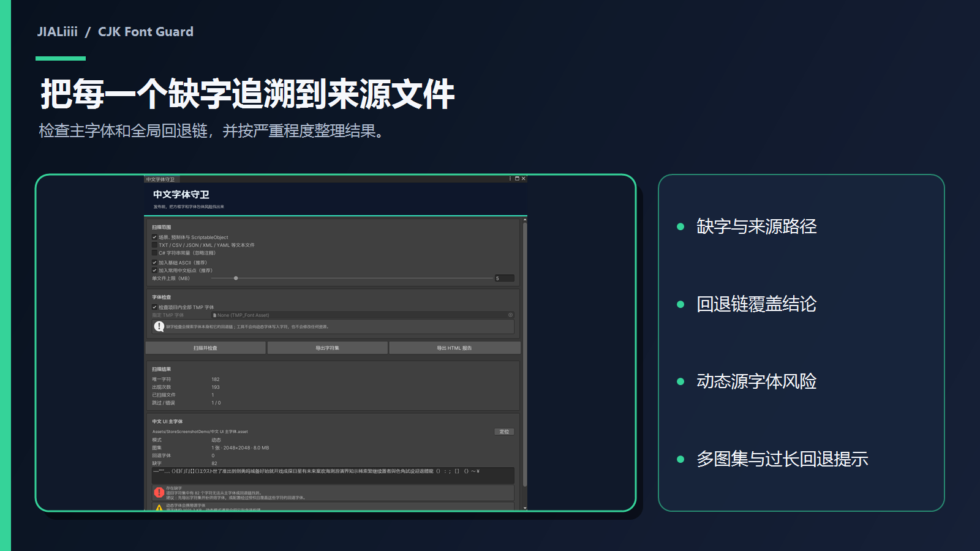Click the 缺字 count 82
Screen dimensions: 980x551
(214, 463)
